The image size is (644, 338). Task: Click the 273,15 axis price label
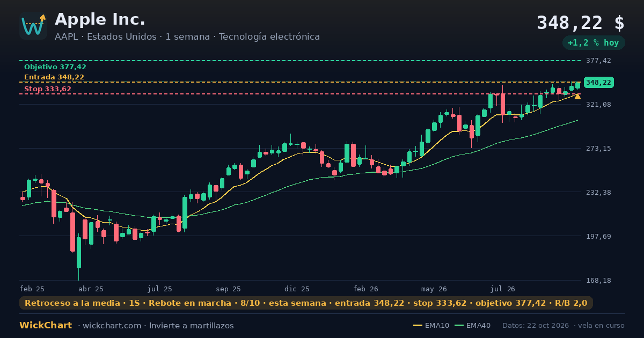pos(599,148)
